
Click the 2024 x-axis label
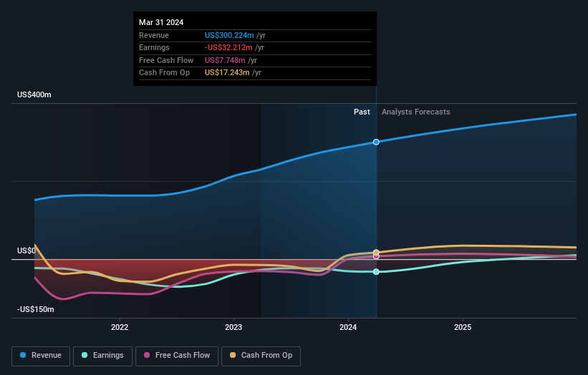coord(348,327)
